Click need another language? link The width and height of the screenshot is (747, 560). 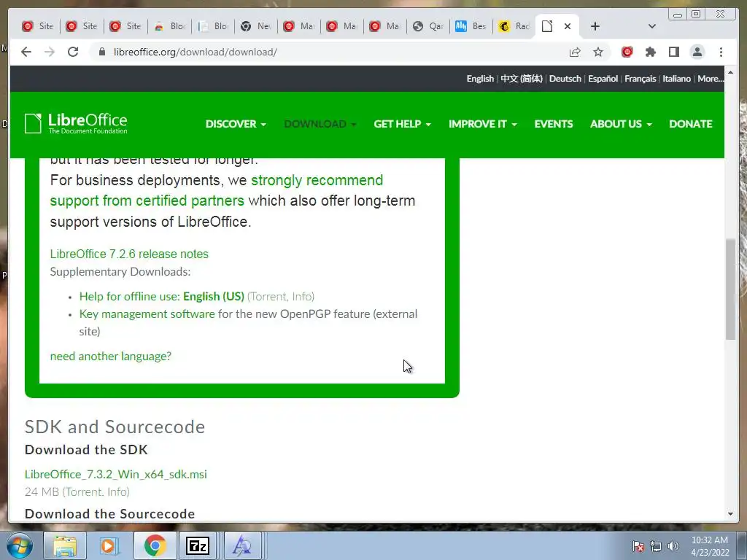click(111, 356)
